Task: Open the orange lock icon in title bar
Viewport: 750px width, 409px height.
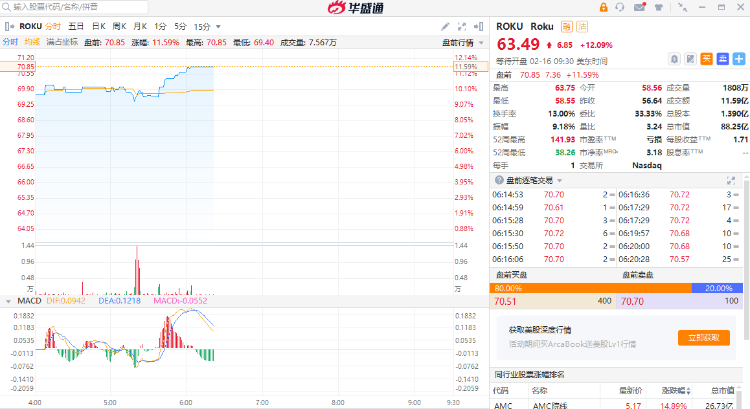Action: 603,7
